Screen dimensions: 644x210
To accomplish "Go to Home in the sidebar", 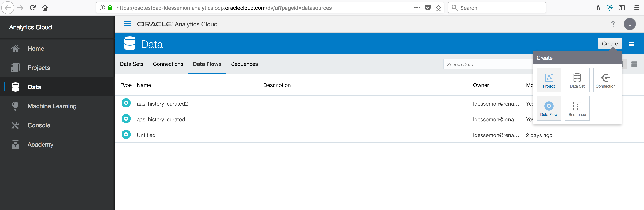I will click(x=57, y=49).
